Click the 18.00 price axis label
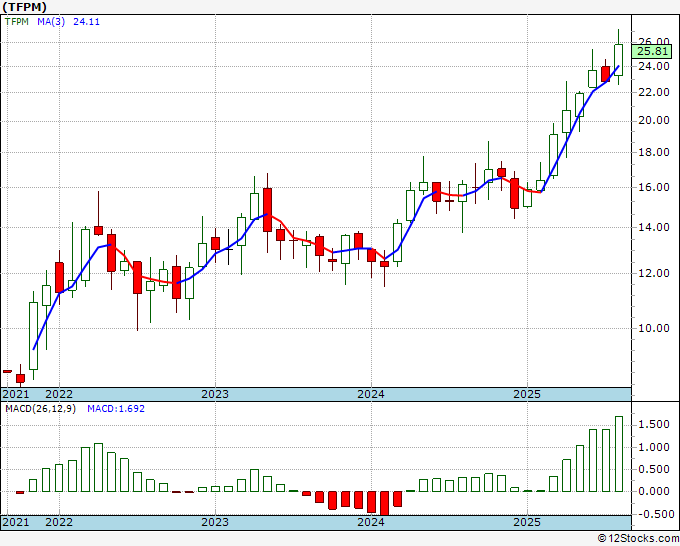Viewport: 680px width, 546px height. tap(654, 152)
